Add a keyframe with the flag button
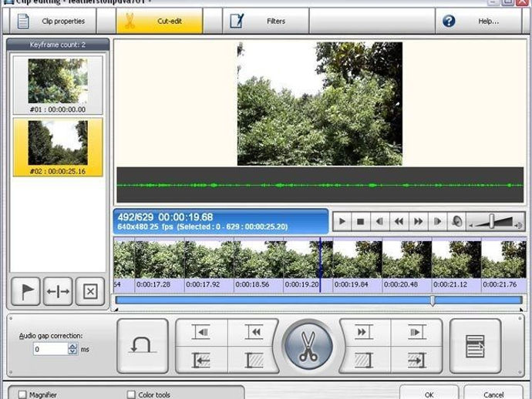This screenshot has height=399, width=532. (25, 291)
